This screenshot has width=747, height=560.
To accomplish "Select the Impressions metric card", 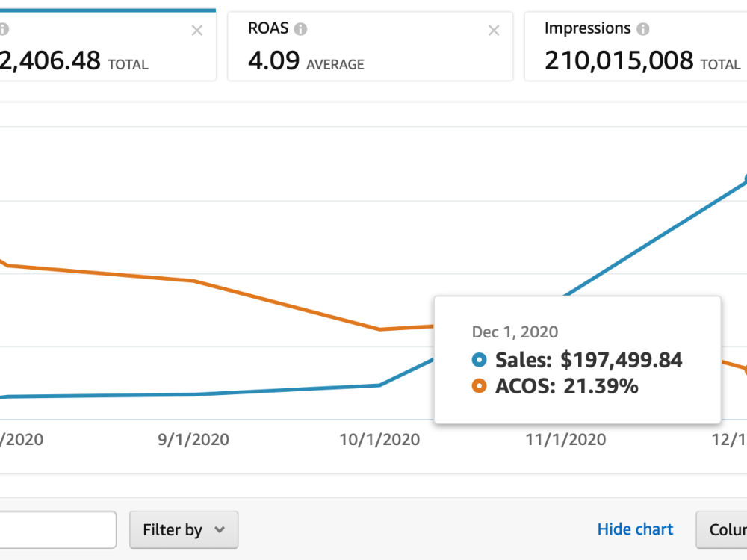I will click(636, 46).
